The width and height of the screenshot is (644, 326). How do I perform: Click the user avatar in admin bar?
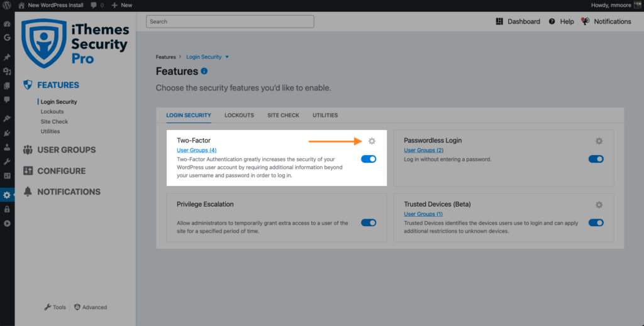(638, 5)
